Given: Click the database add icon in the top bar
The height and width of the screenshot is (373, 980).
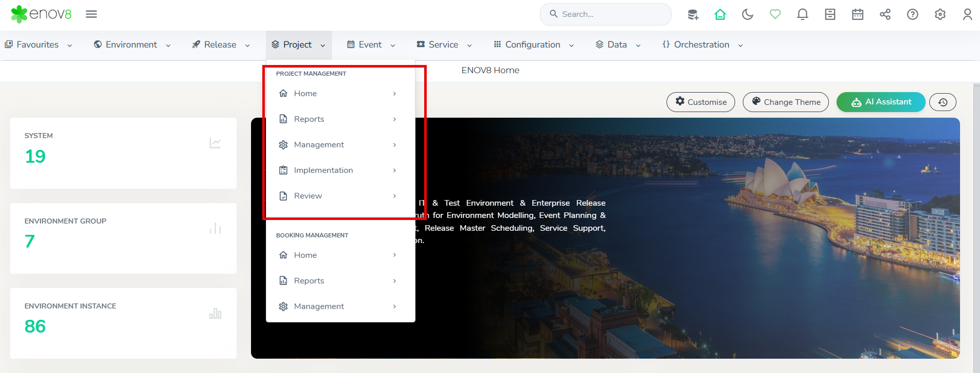Looking at the screenshot, I should 693,14.
